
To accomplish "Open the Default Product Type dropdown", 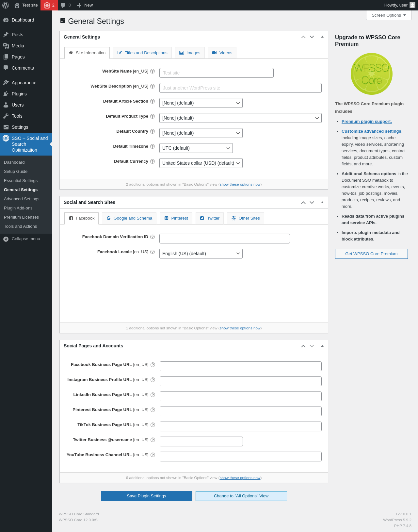I will (x=240, y=118).
